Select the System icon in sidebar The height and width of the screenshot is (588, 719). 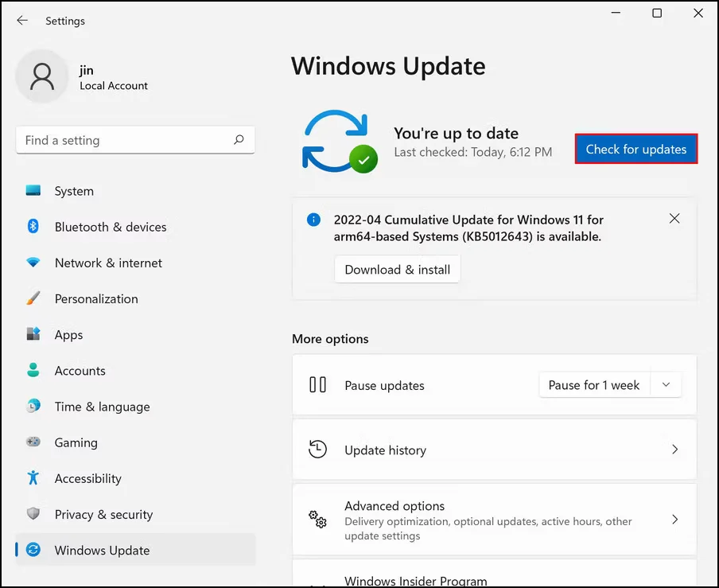click(33, 191)
